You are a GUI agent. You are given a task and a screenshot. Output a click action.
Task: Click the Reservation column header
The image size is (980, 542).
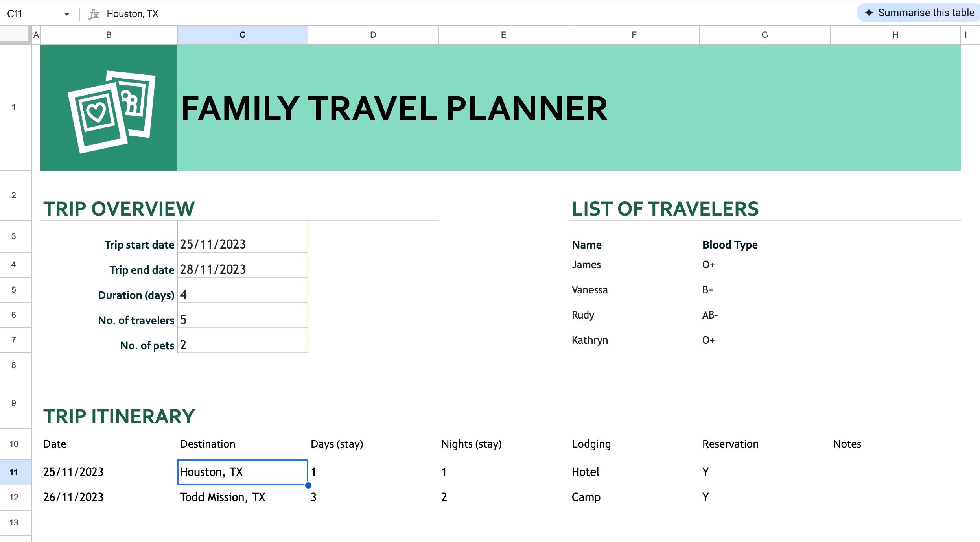pos(730,444)
